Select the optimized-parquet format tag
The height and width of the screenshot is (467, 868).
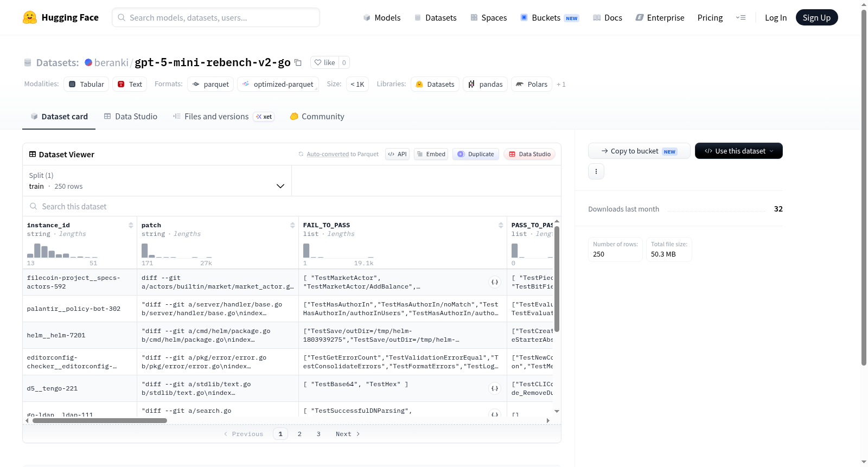(278, 84)
